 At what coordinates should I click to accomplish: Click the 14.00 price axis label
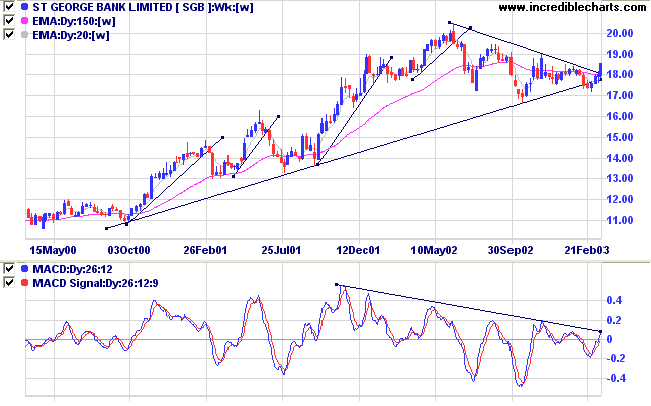tap(620, 158)
